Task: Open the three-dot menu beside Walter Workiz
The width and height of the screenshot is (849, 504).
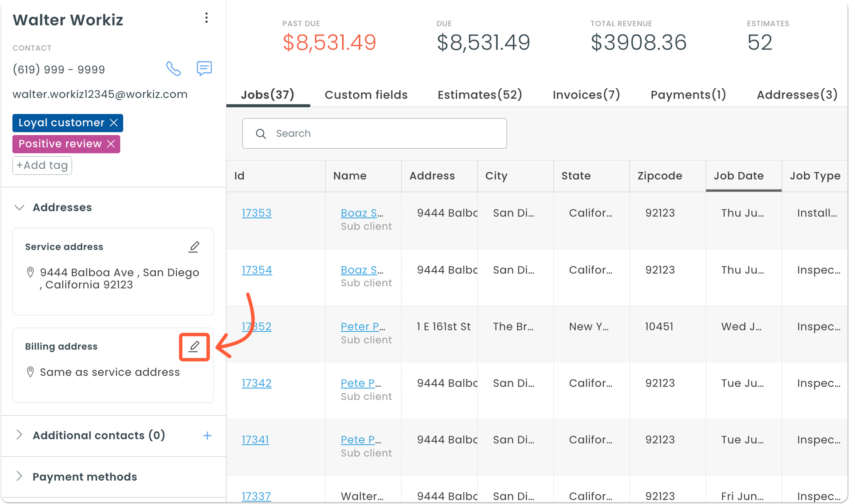Action: point(206,18)
